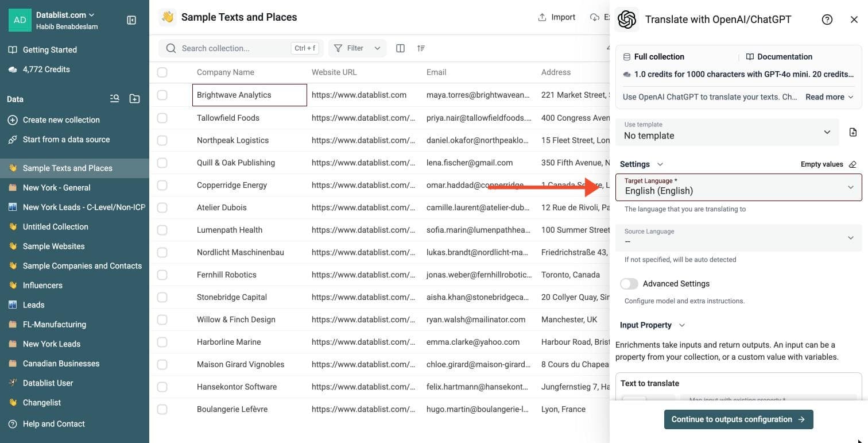868x443 pixels.
Task: Enable the Advanced Settings toggle
Action: point(629,284)
